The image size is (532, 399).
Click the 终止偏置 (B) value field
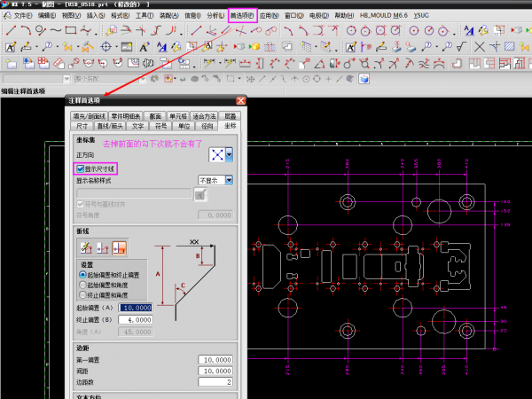[136, 319]
